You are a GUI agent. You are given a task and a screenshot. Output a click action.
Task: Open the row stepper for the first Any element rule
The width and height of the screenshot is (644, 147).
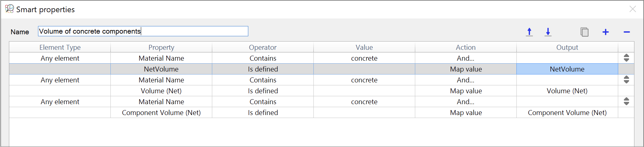(626, 58)
